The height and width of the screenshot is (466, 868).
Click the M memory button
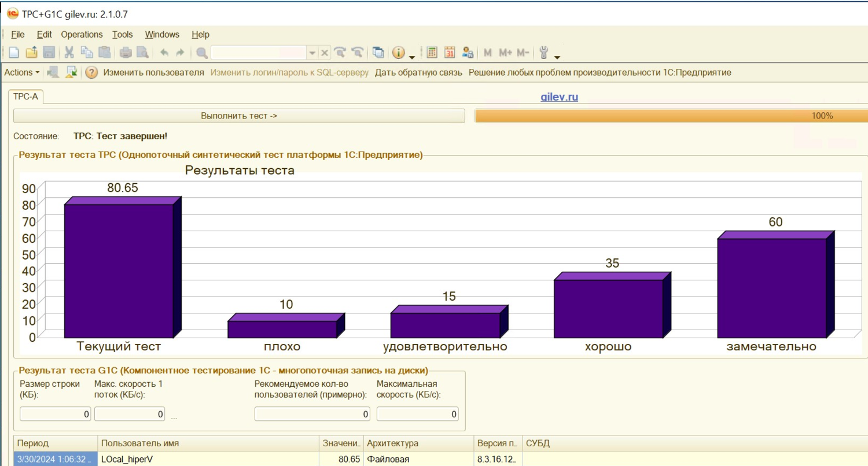(x=488, y=53)
